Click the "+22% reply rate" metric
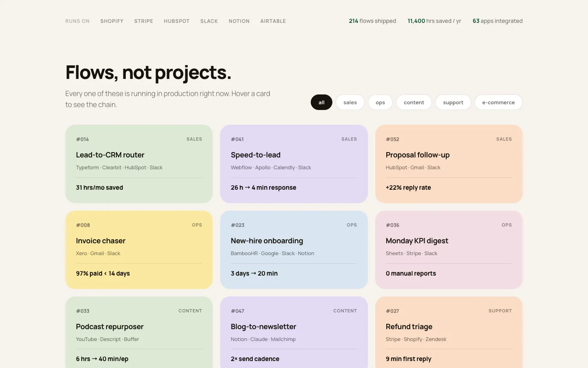Screen dimensions: 588x368 [408, 188]
